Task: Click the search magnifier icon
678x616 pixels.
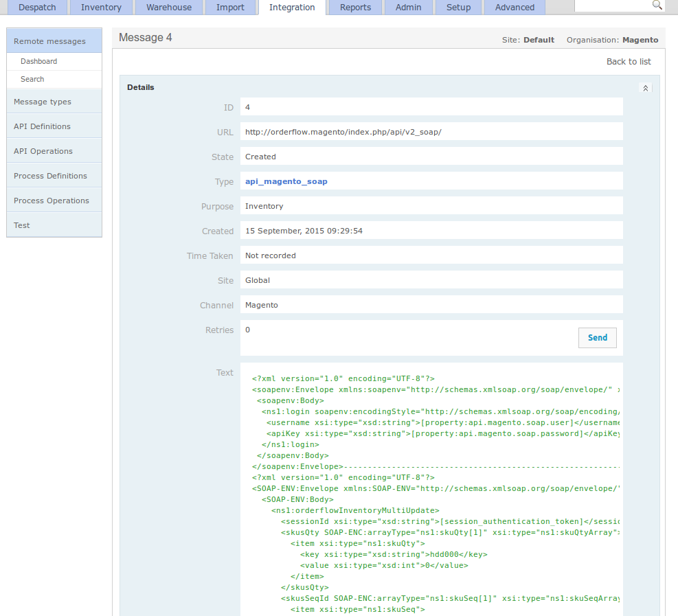Action: [x=657, y=5]
